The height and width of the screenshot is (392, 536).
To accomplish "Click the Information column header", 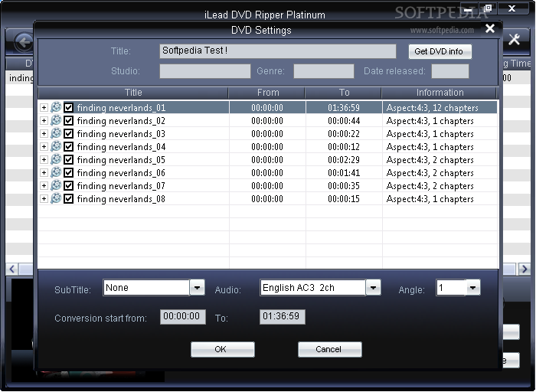I will [439, 93].
